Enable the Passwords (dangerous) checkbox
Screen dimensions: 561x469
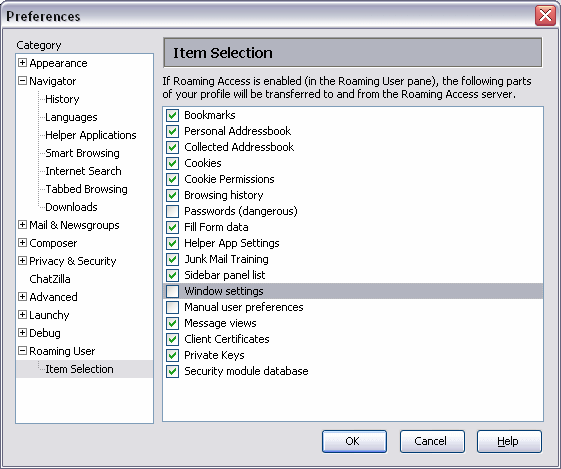[x=172, y=211]
